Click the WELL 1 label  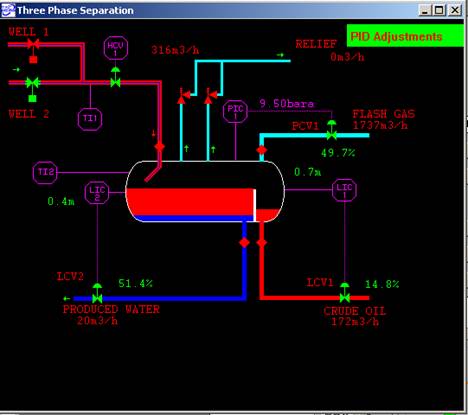[28, 32]
